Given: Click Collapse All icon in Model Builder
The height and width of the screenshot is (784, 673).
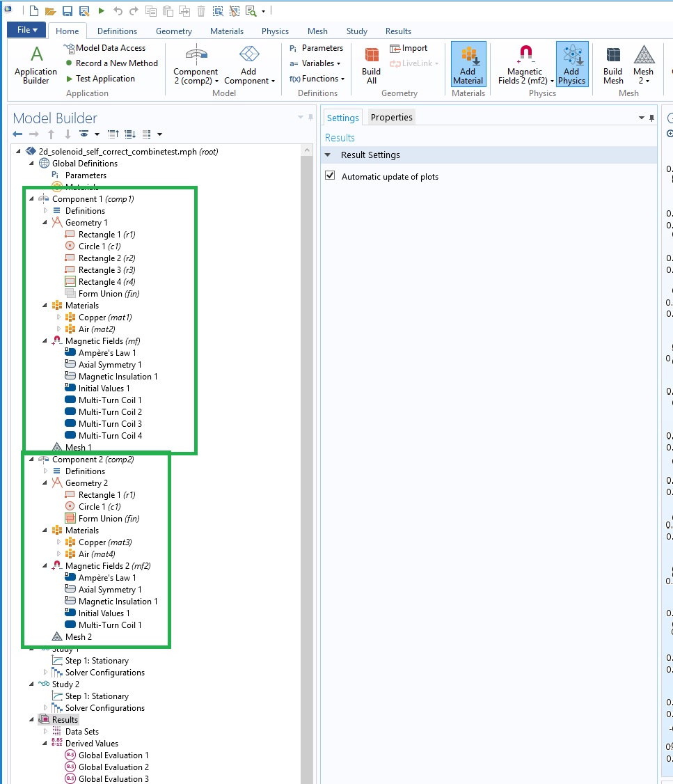Looking at the screenshot, I should click(113, 134).
